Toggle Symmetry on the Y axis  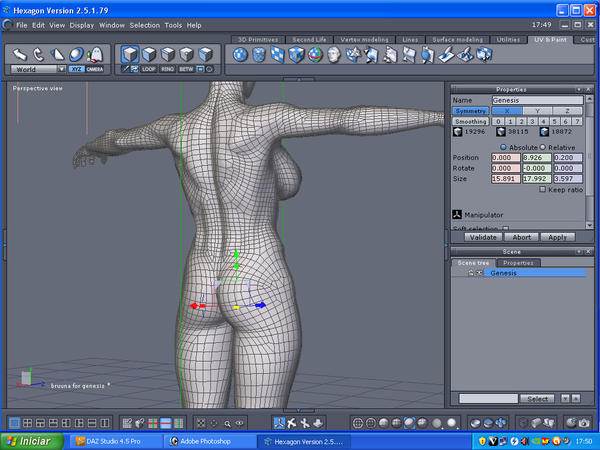(536, 111)
